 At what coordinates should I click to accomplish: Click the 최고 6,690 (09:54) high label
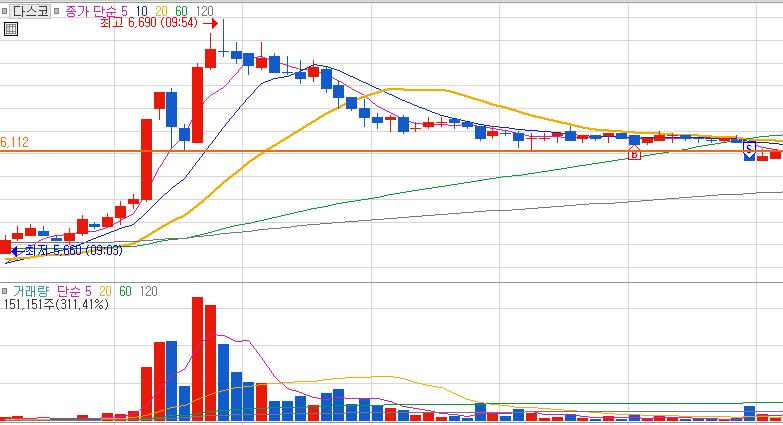click(149, 23)
